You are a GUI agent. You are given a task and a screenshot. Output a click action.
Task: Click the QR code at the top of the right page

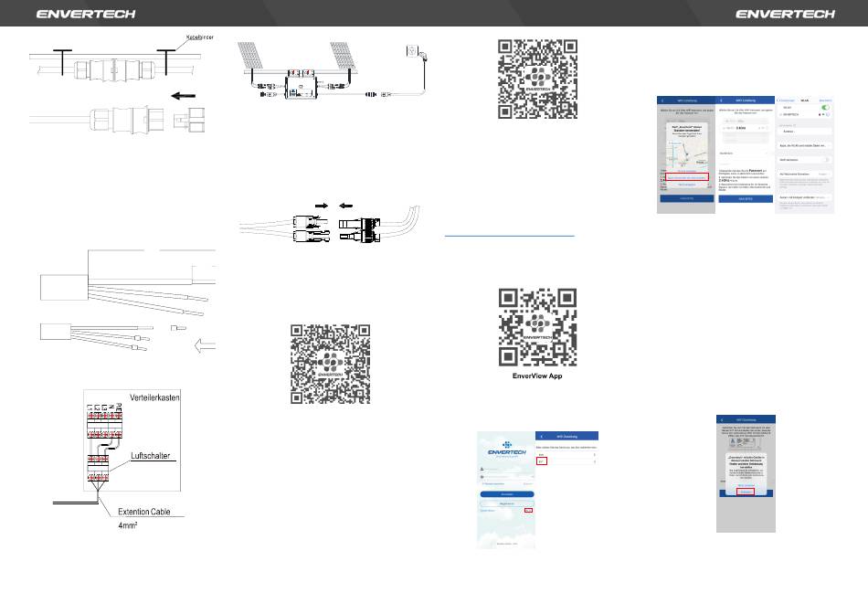pos(537,79)
